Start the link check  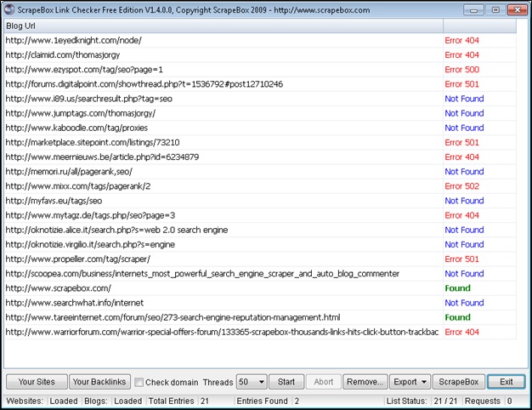point(286,382)
